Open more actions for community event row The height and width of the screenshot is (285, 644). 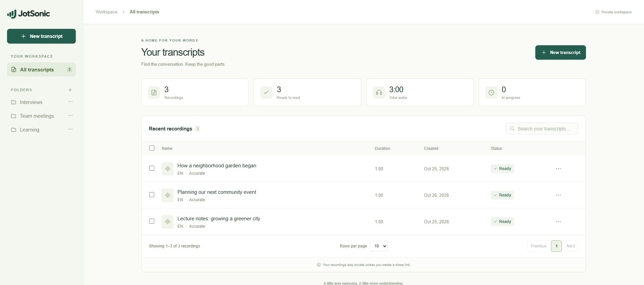coord(558,195)
